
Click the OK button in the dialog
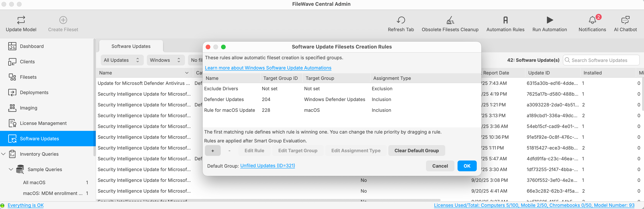467,166
